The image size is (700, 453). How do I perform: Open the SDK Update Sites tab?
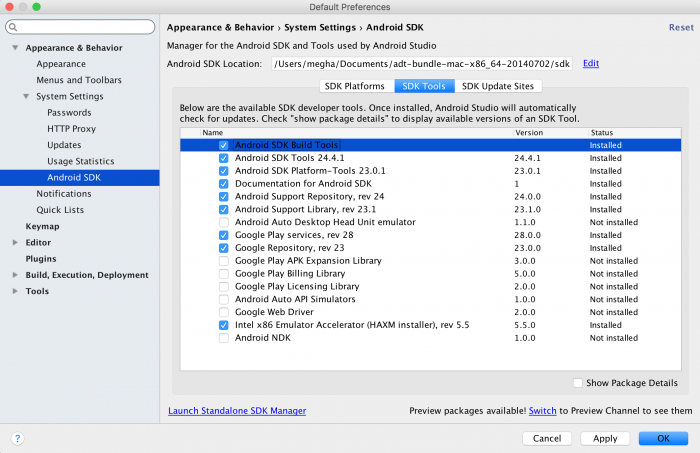[498, 86]
